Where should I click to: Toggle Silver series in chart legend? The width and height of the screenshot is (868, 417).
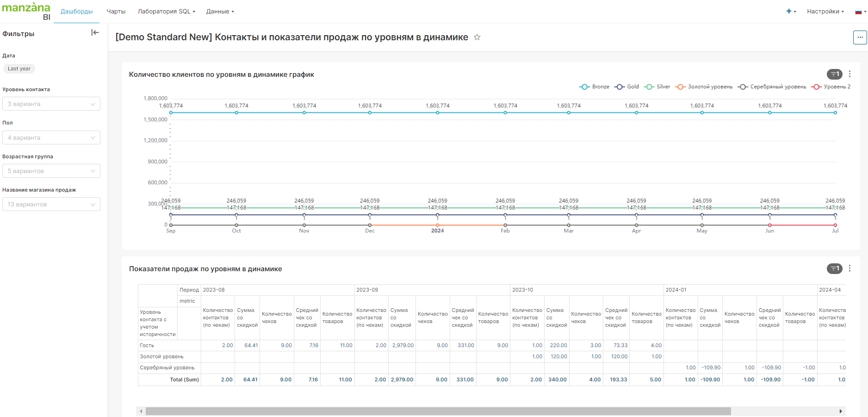pos(657,87)
